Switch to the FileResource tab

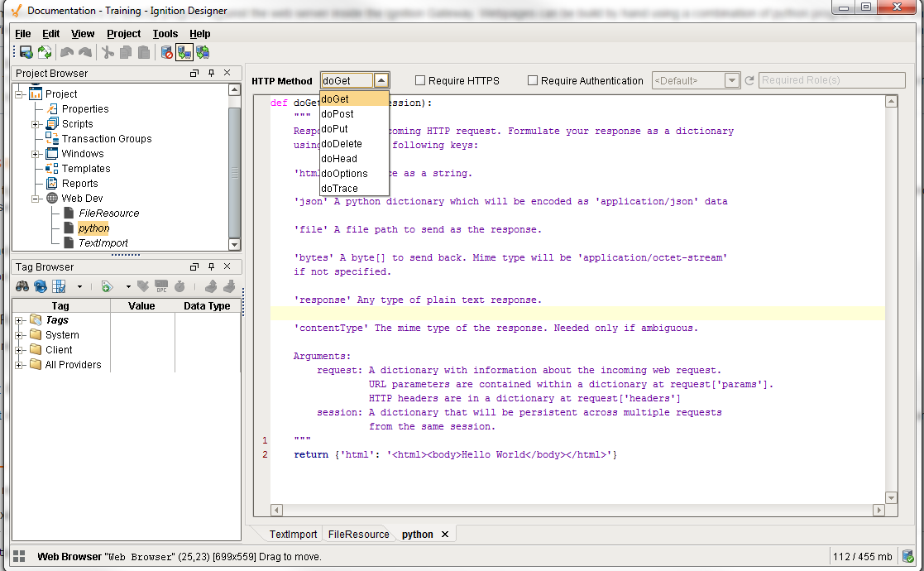click(357, 534)
